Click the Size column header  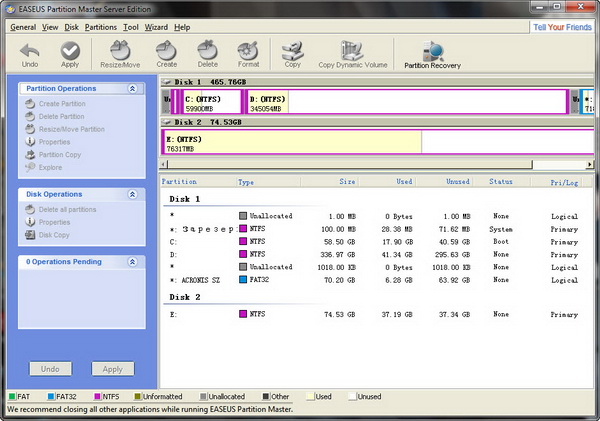(x=347, y=183)
